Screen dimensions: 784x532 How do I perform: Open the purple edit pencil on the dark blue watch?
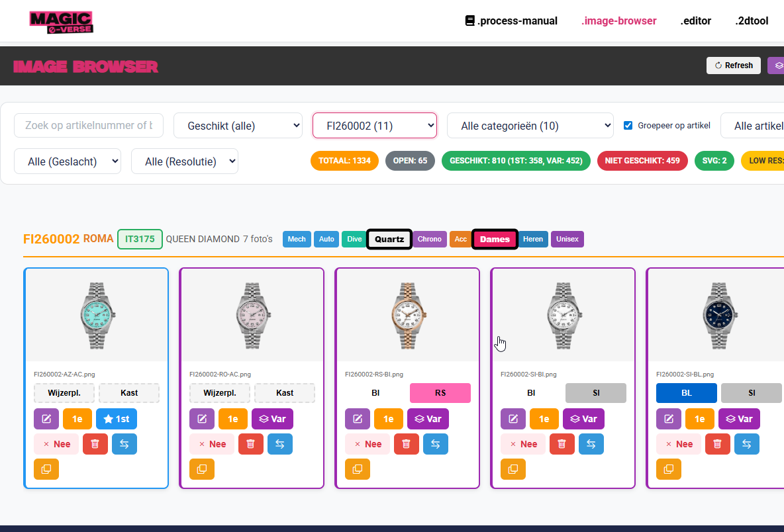click(x=668, y=418)
